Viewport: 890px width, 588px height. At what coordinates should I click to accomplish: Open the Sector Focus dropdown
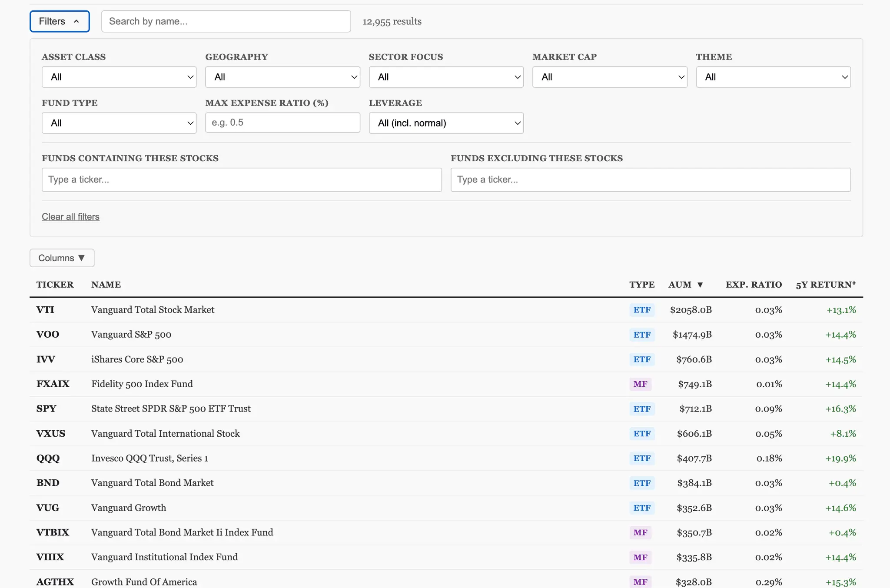pos(446,77)
